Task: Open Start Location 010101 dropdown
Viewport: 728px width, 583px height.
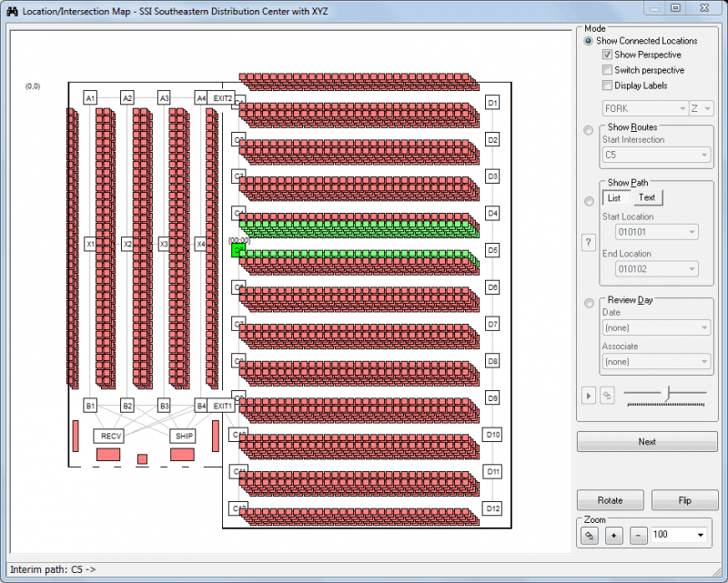Action: tap(656, 232)
